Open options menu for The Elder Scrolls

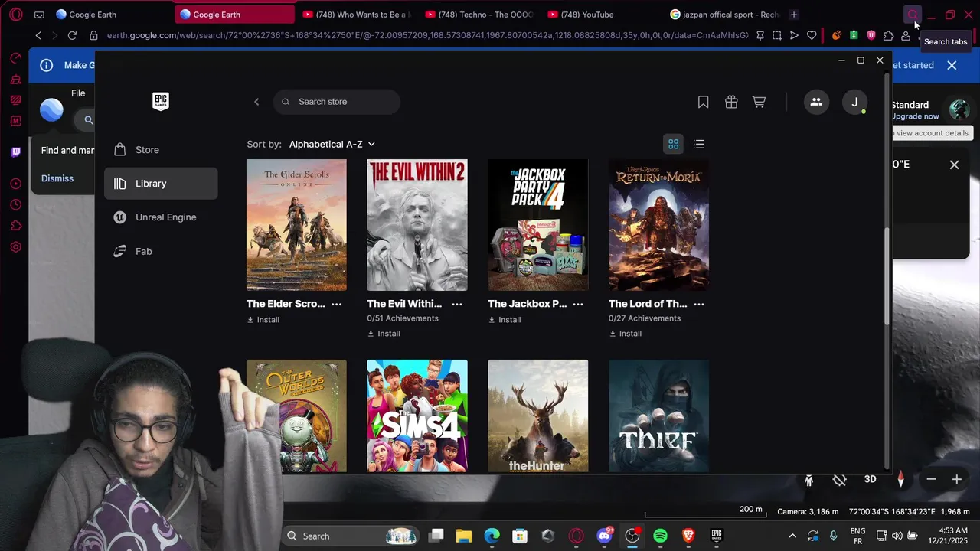click(x=336, y=304)
